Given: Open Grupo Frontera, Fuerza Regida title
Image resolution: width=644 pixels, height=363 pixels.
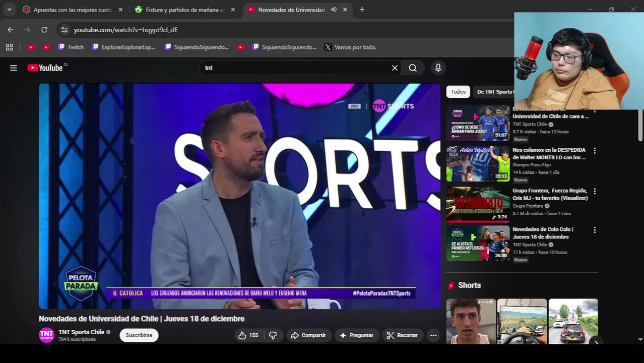Looking at the screenshot, I should [550, 195].
